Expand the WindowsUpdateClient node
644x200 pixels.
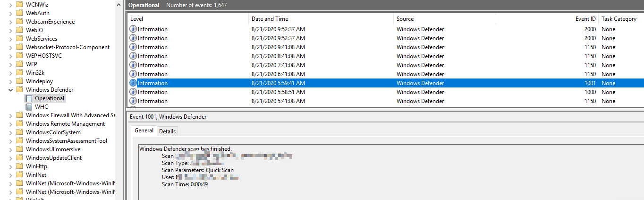(x=10, y=158)
